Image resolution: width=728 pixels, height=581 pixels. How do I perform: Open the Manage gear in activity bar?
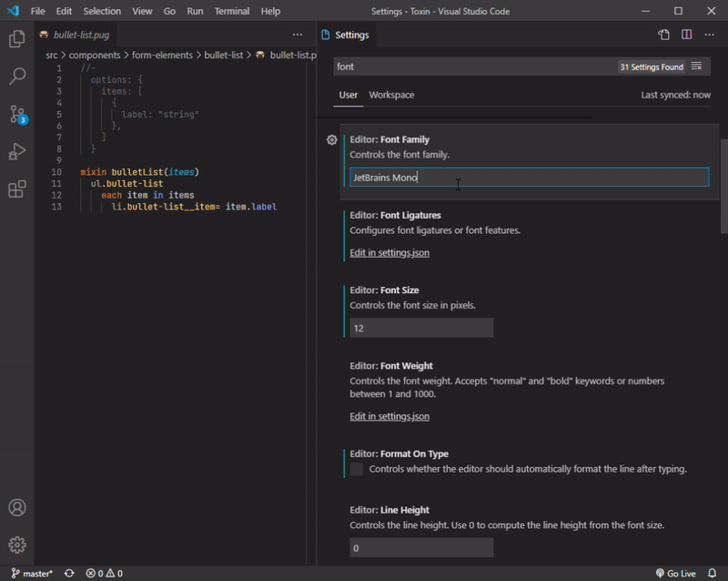tap(17, 545)
